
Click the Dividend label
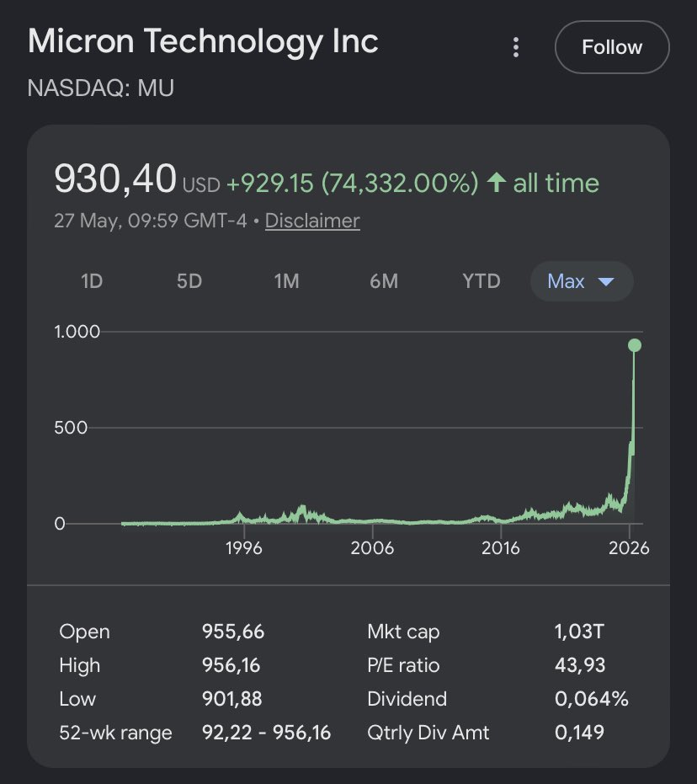pos(407,698)
